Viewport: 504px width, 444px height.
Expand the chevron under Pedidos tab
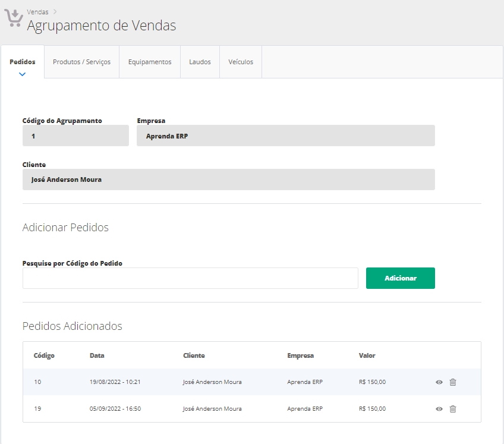pos(23,74)
